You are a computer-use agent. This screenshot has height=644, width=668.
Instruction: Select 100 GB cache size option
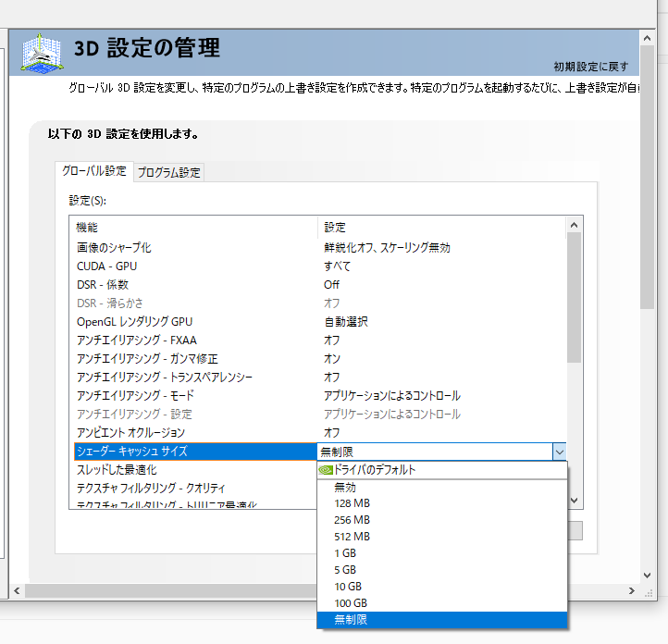(x=442, y=602)
